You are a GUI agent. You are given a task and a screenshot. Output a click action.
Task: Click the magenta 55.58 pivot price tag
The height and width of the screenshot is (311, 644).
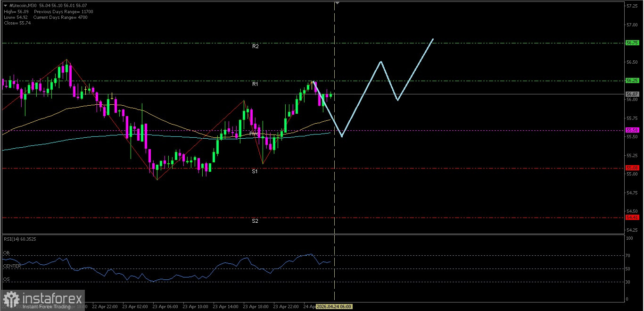coord(632,130)
